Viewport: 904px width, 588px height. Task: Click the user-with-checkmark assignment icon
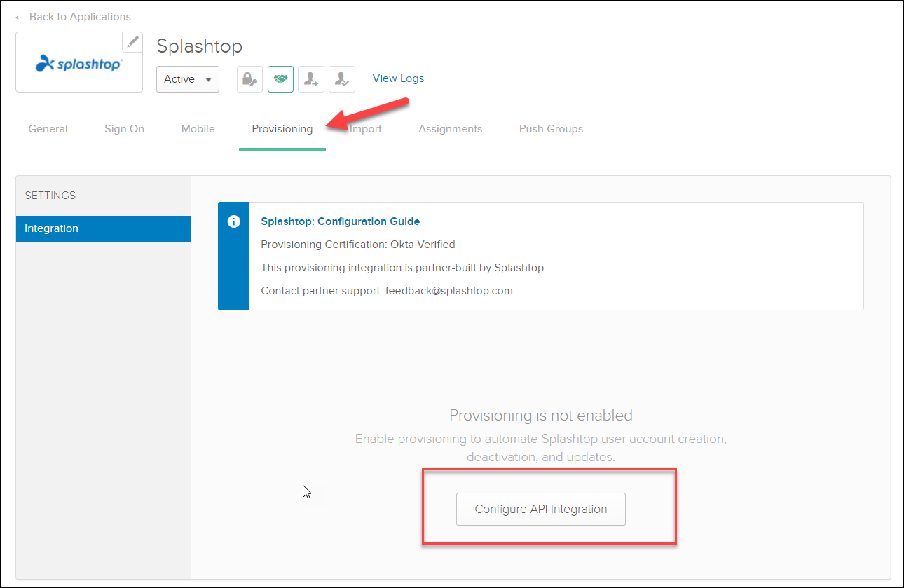pyautogui.click(x=342, y=78)
